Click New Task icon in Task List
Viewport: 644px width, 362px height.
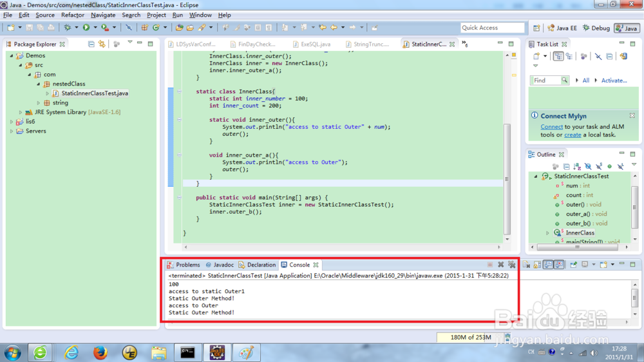coord(536,56)
